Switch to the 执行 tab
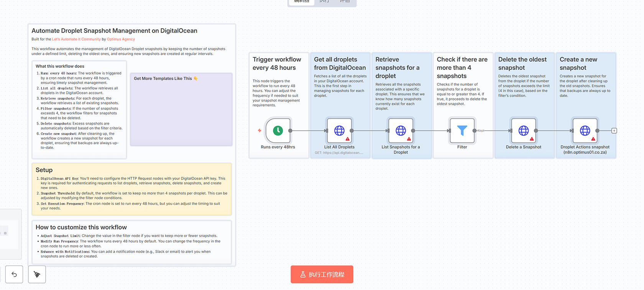Image resolution: width=644 pixels, height=290 pixels. (x=324, y=2)
